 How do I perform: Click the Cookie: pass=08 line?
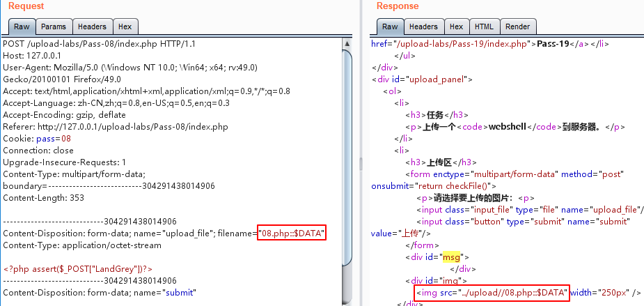(37, 139)
